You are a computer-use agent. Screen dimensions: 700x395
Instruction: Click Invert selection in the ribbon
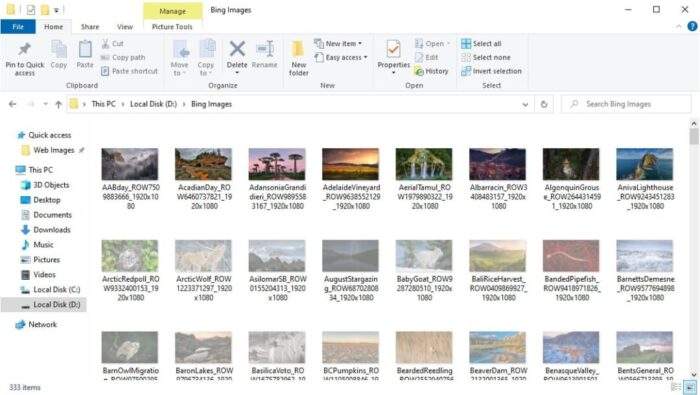coord(491,71)
